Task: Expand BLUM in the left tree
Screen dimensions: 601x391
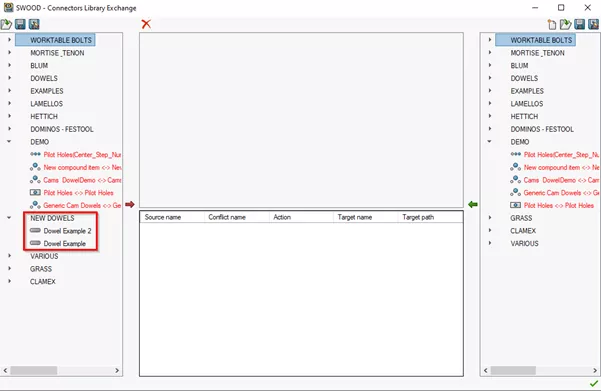Action: point(9,65)
